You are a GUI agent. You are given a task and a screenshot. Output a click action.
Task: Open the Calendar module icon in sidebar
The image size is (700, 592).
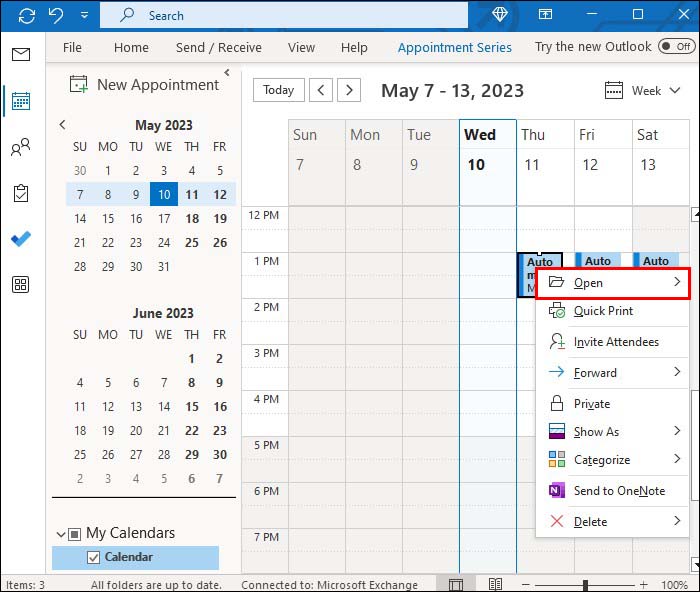coord(21,101)
